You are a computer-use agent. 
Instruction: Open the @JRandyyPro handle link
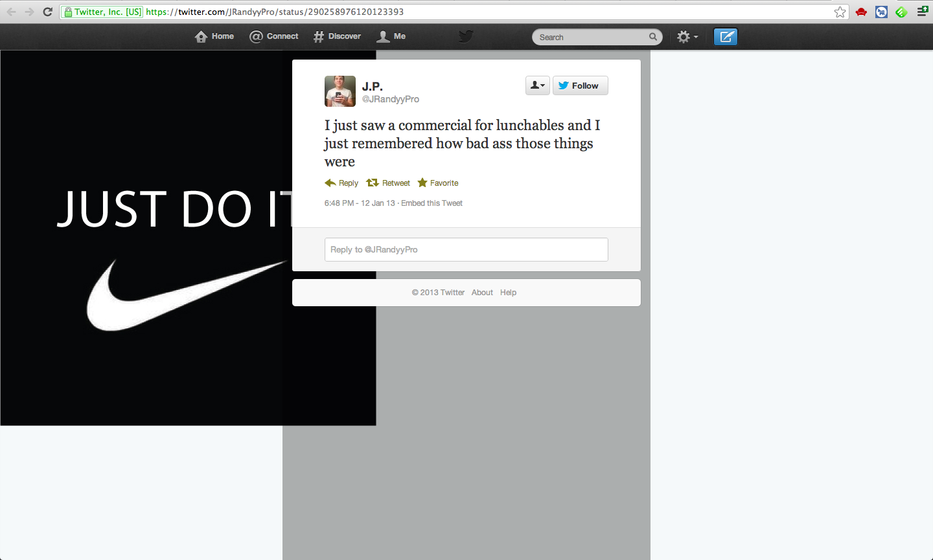391,99
